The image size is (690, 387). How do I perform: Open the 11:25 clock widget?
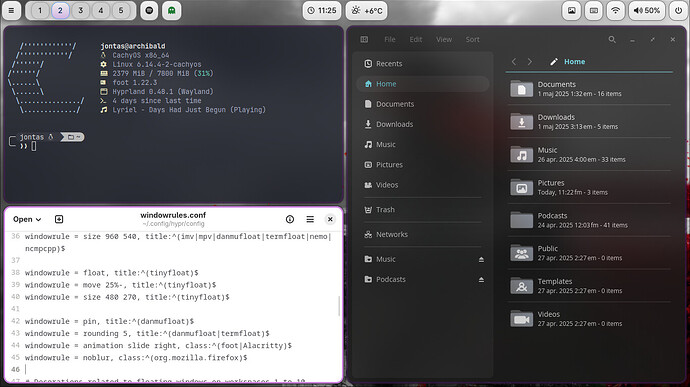[x=322, y=11]
